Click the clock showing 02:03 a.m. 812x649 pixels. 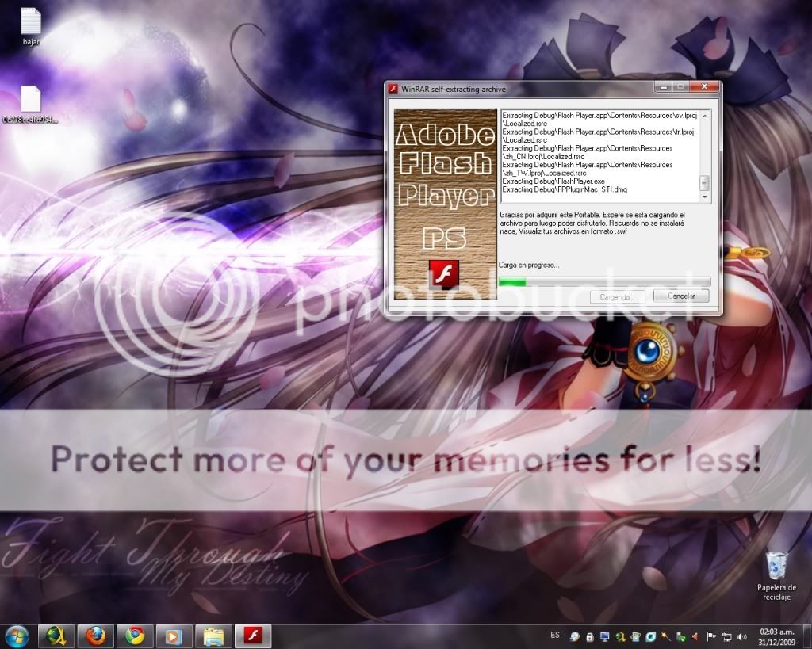[776, 636]
